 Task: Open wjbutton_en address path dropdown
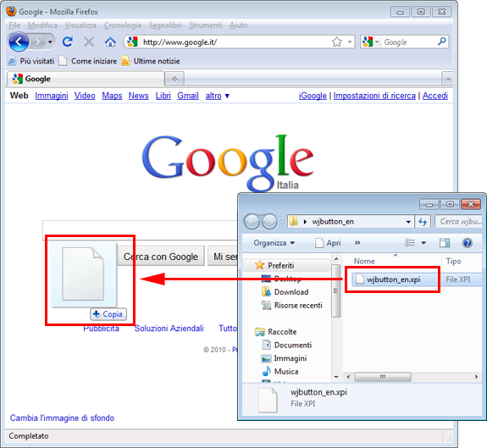pos(408,222)
